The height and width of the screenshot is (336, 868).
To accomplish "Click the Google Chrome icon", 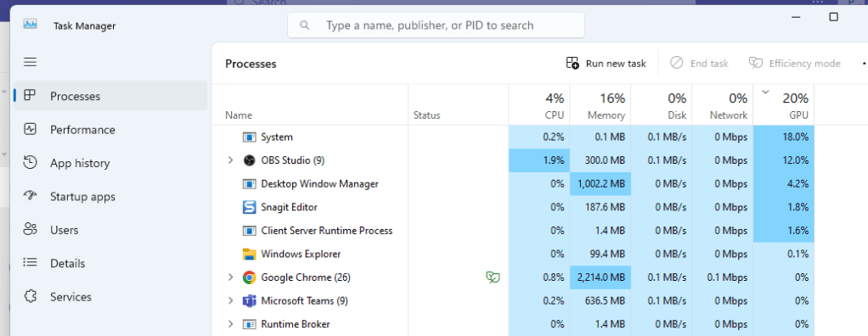I will 250,277.
